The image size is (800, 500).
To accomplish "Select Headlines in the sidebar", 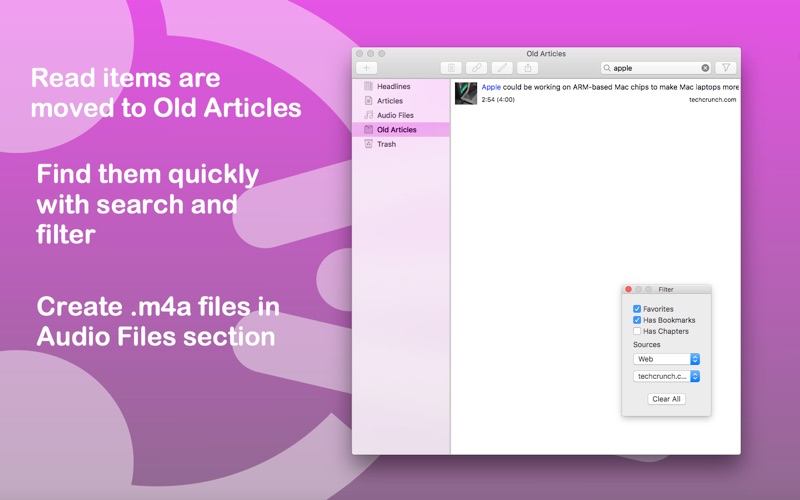I will 401,86.
